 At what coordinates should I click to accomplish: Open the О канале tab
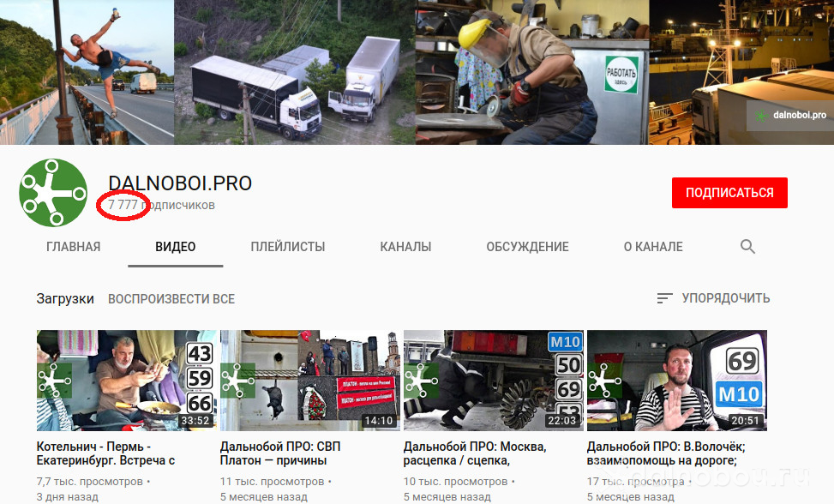[653, 247]
